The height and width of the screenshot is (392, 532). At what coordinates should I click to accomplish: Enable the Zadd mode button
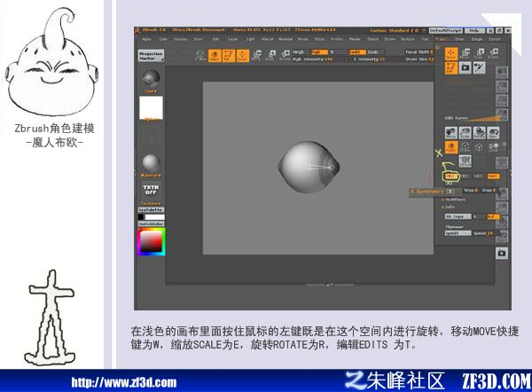[x=357, y=52]
